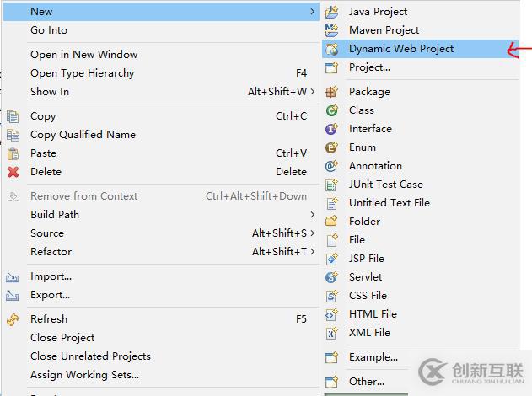Expand the Show In submenu arrow
The image size is (532, 396).
point(312,92)
